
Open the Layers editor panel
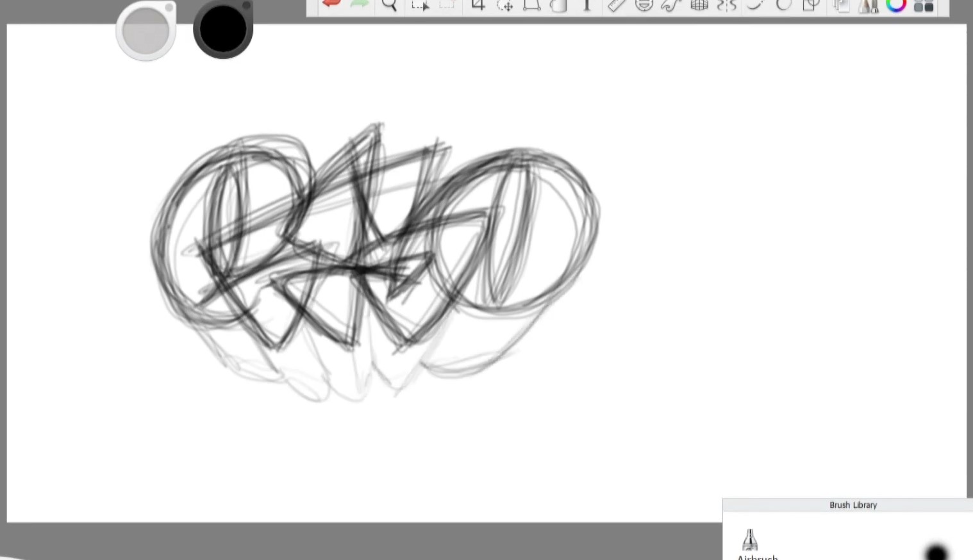[x=841, y=6]
